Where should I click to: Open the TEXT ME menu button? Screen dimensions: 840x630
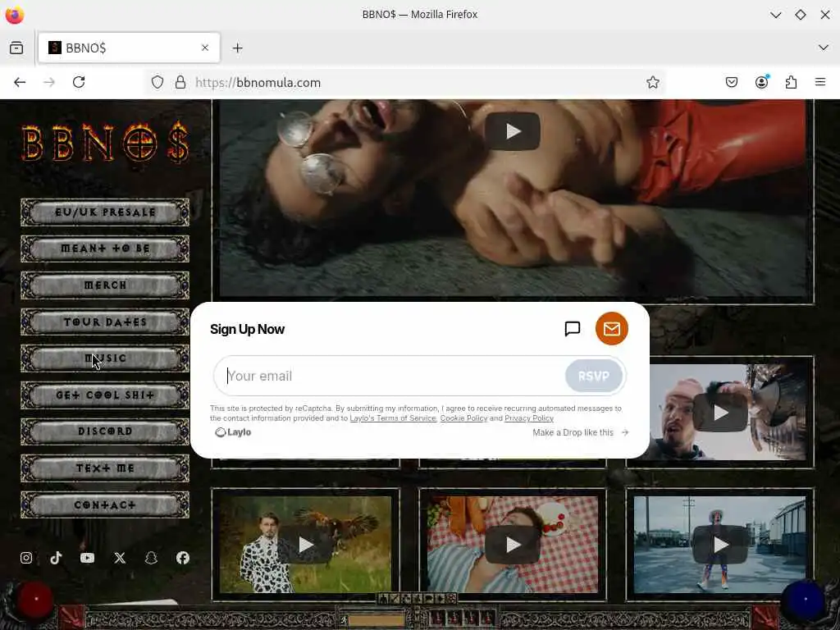tap(105, 468)
